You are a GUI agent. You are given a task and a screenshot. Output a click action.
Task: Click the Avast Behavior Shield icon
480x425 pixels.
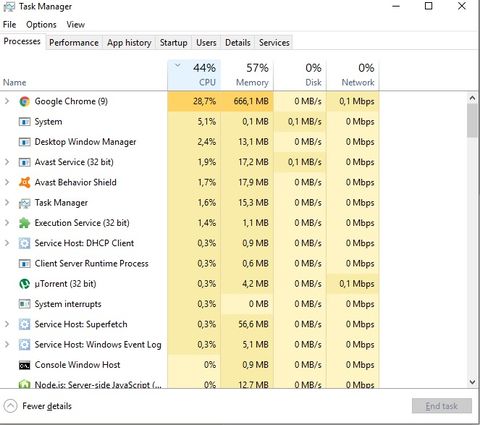tap(24, 182)
